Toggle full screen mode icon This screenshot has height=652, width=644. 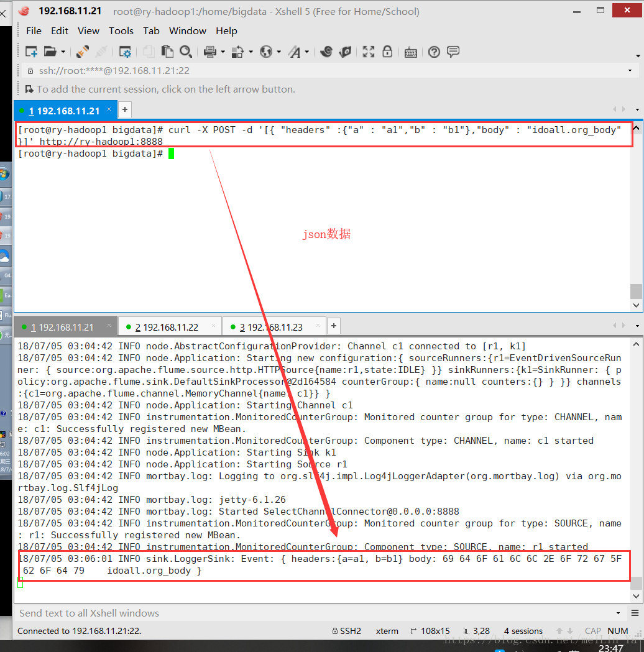click(369, 52)
